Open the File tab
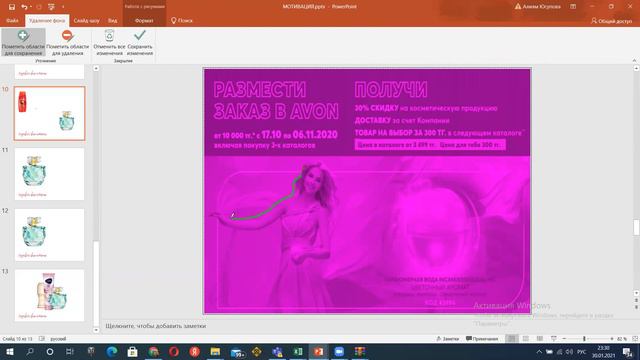The image size is (640, 360). pyautogui.click(x=12, y=20)
